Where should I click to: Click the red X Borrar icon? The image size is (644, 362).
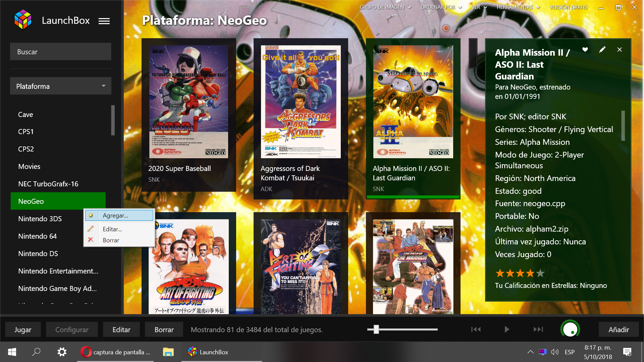pos(91,240)
